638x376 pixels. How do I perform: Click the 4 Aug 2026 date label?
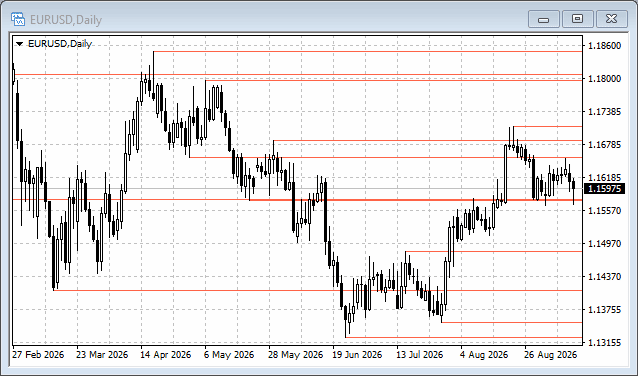coord(484,355)
